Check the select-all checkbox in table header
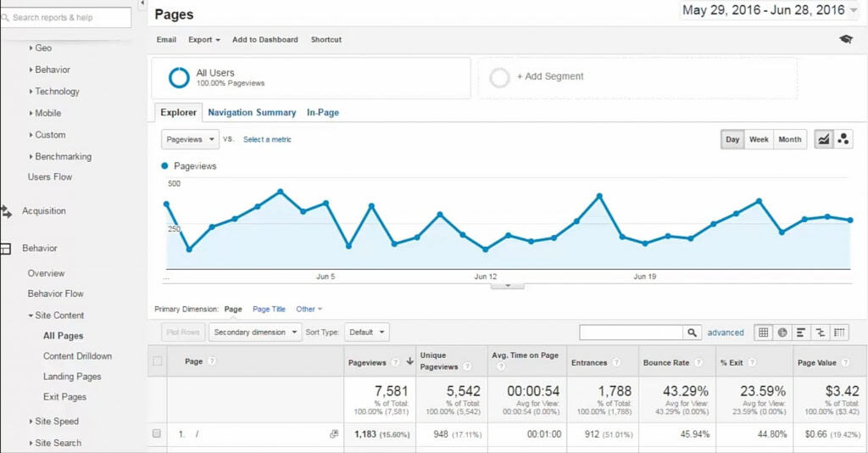The height and width of the screenshot is (453, 868). coord(156,361)
